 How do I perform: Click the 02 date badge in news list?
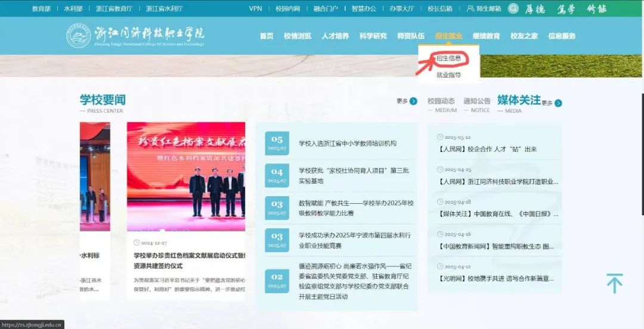[x=277, y=280]
